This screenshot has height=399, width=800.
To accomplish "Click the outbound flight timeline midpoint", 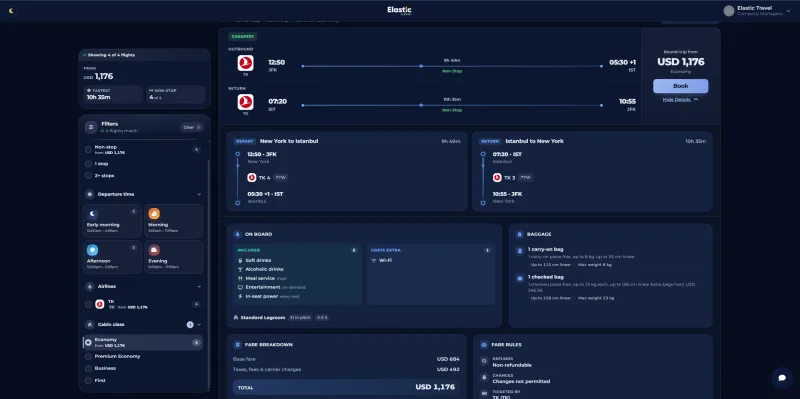I will [x=420, y=66].
